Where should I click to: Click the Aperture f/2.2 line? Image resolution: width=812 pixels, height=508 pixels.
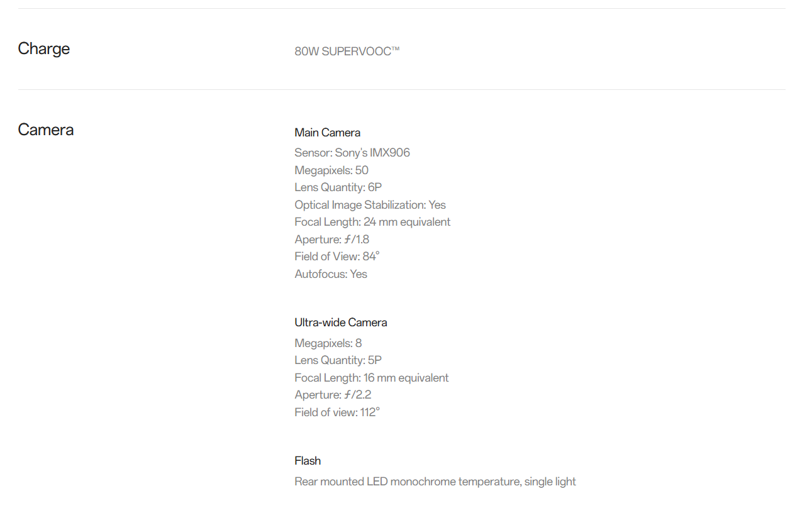point(333,395)
